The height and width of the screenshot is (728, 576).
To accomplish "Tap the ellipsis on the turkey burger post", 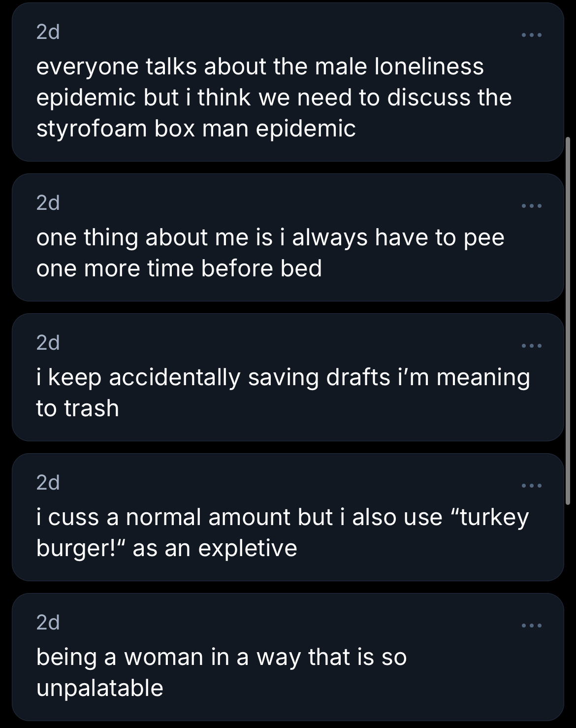I will click(x=532, y=486).
